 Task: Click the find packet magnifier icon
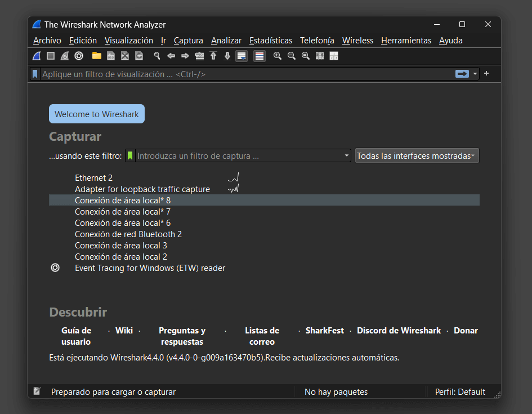click(157, 56)
